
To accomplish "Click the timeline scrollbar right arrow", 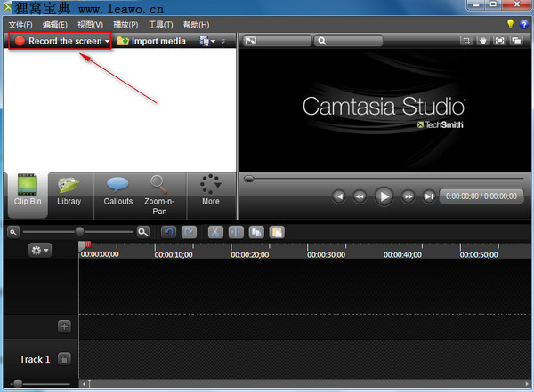I will 527,384.
